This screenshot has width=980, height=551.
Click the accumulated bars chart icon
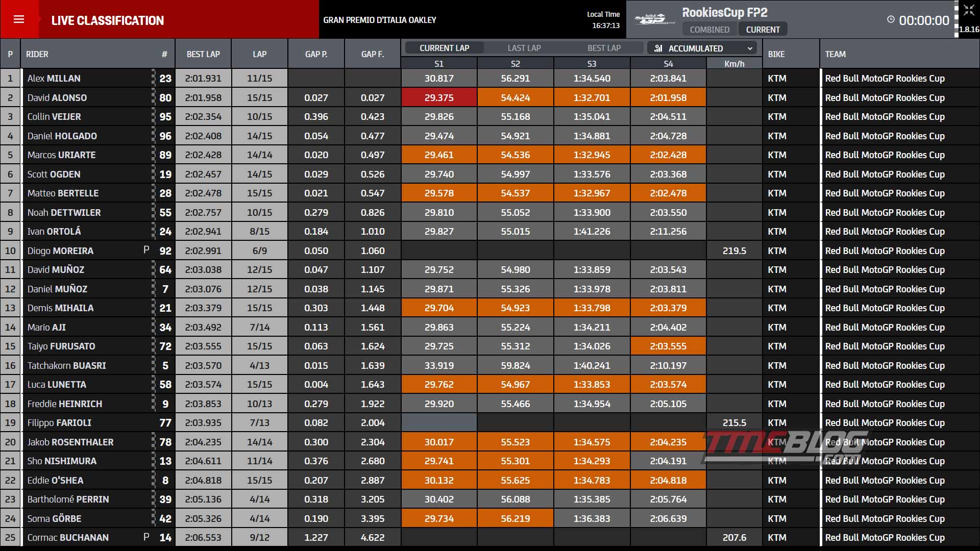[658, 48]
